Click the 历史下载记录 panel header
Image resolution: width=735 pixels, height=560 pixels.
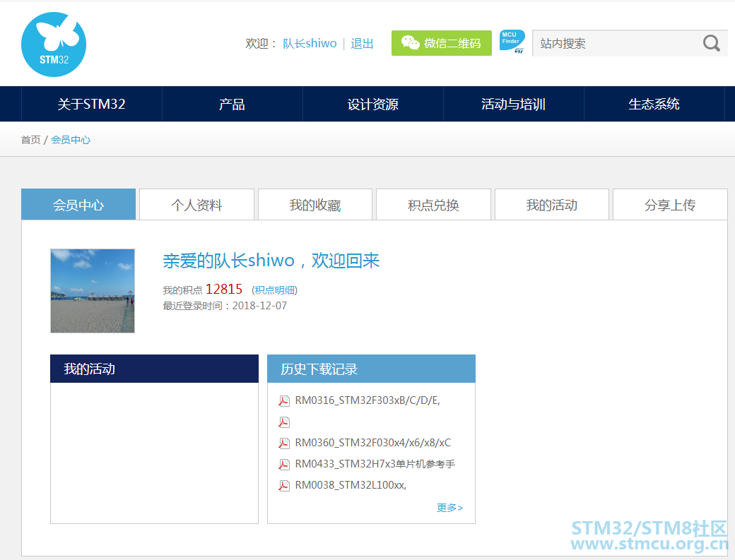point(371,369)
